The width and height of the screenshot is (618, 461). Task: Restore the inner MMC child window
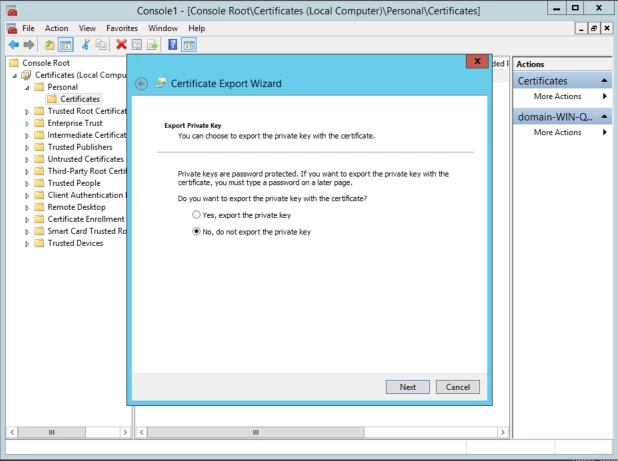coord(594,28)
